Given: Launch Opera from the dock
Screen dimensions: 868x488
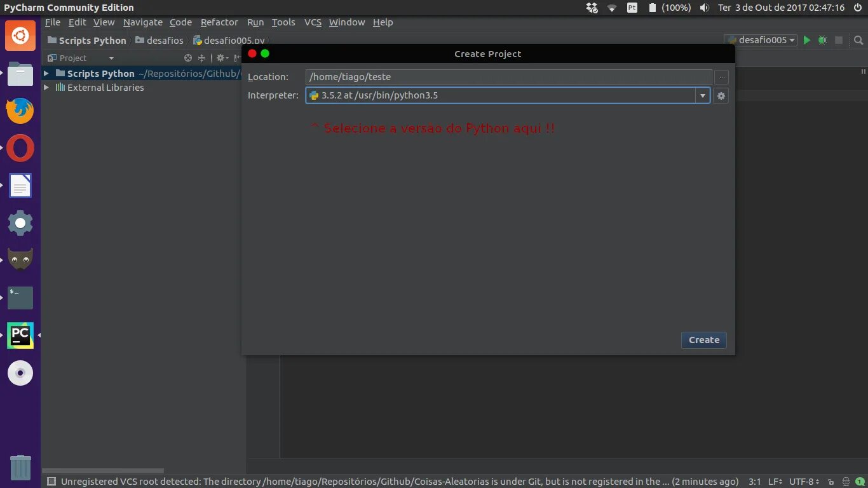Looking at the screenshot, I should tap(20, 148).
